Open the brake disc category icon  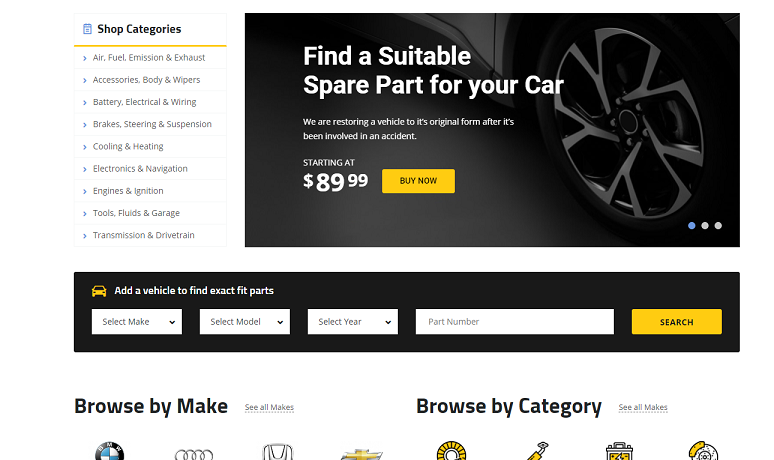(x=703, y=451)
